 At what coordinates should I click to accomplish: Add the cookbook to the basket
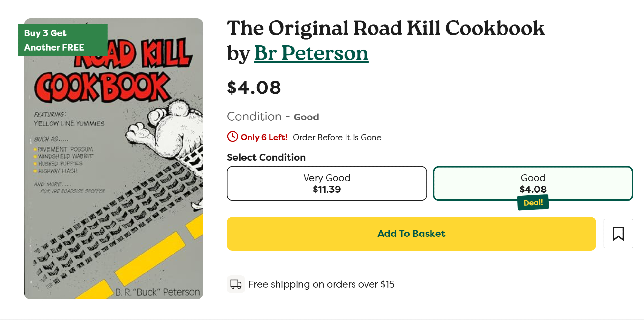tap(411, 234)
